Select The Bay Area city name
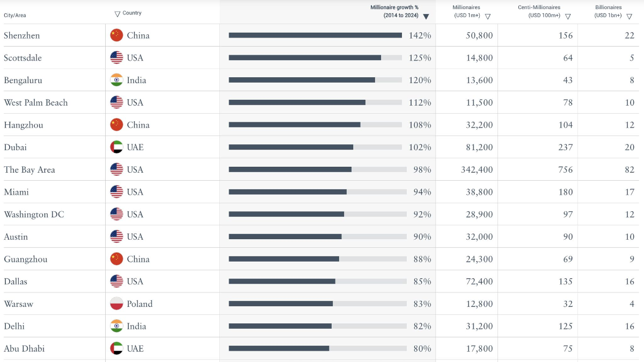Screen dimensions: 644x362 (30, 169)
